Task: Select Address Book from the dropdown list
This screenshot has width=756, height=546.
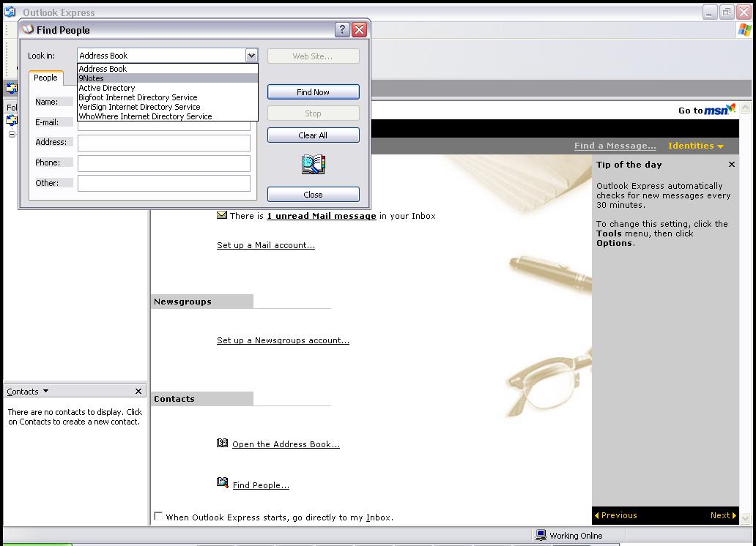Action: tap(167, 69)
